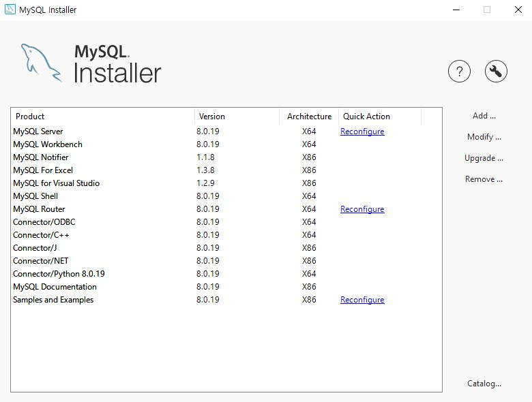Click the Remove ... button
The image size is (532, 402).
(484, 179)
